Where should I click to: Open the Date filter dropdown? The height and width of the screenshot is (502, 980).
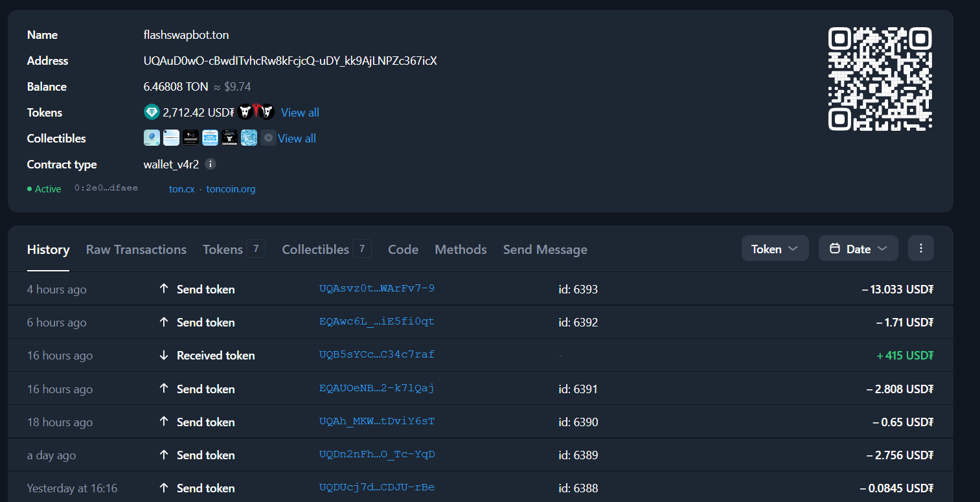pyautogui.click(x=858, y=249)
